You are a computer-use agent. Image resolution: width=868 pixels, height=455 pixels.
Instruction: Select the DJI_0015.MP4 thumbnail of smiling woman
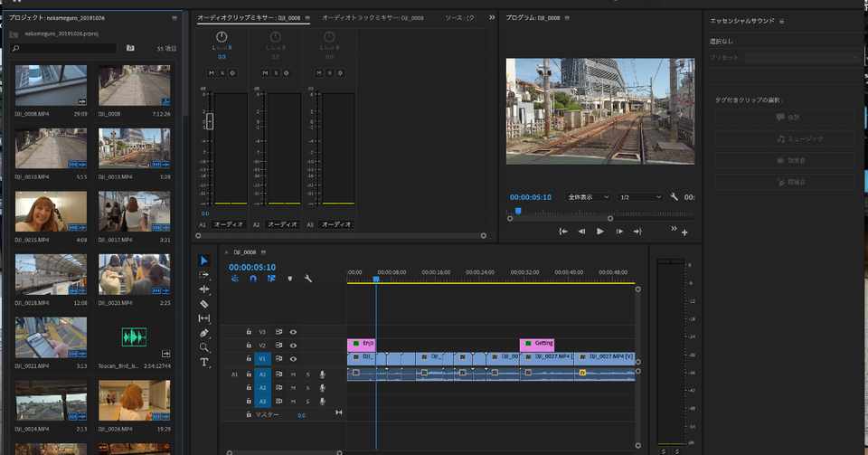tap(51, 212)
